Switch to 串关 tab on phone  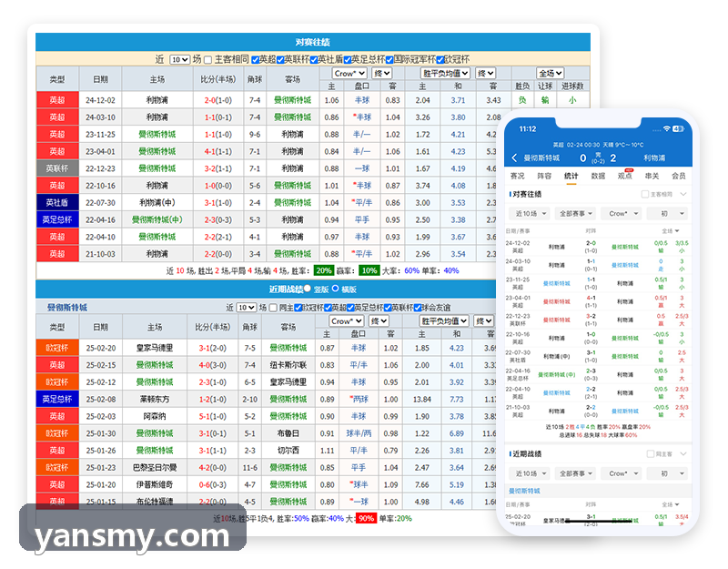pos(652,176)
